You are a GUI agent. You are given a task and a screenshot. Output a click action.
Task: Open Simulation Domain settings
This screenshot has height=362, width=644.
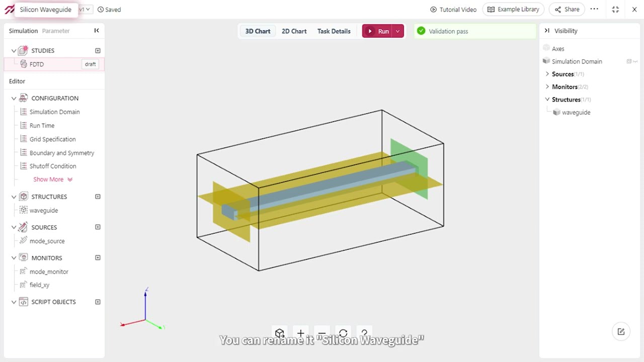54,112
